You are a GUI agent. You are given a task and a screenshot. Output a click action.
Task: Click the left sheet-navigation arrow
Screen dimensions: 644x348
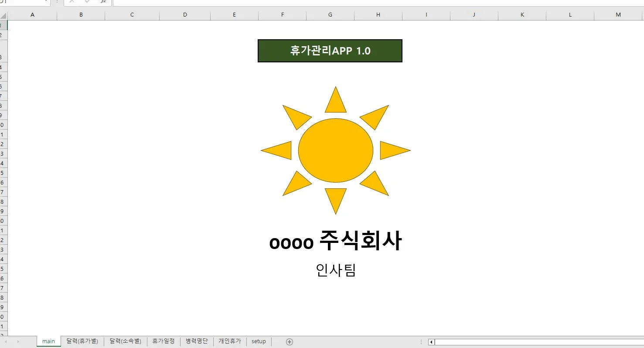pos(7,341)
